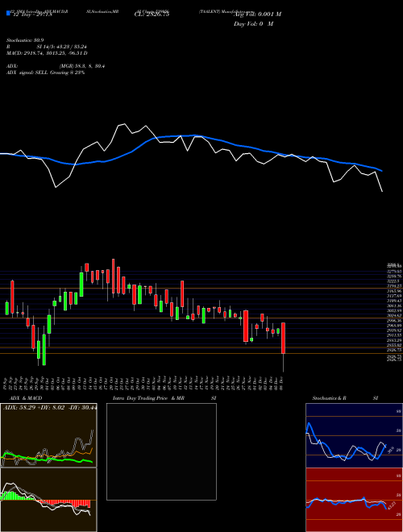Click the last large red candlestick
The width and height of the screenshot is (403, 532).
[283, 339]
